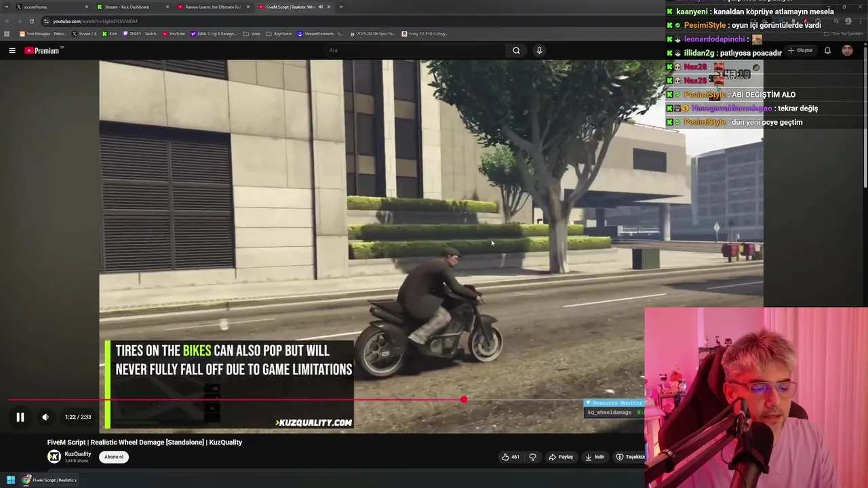Viewport: 868px width, 488px height.
Task: Open 2025-09-06 Spor bookmark
Action: tap(372, 34)
